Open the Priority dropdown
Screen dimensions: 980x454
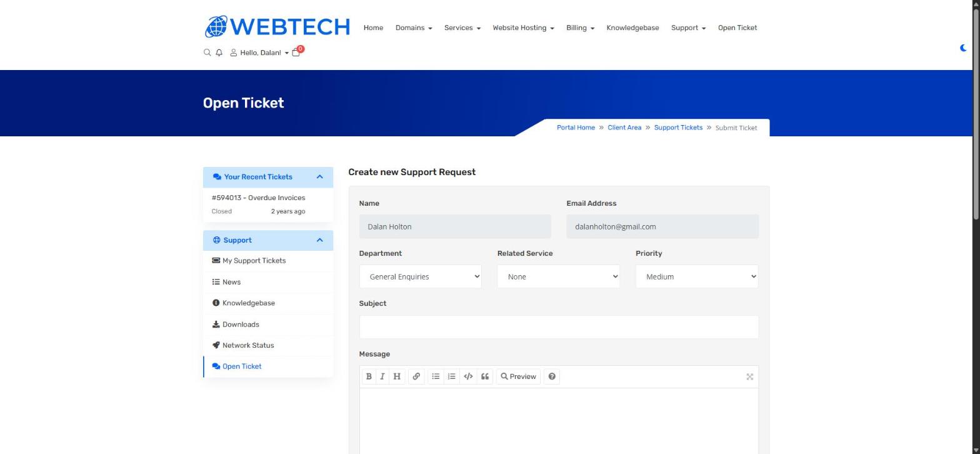coord(696,276)
